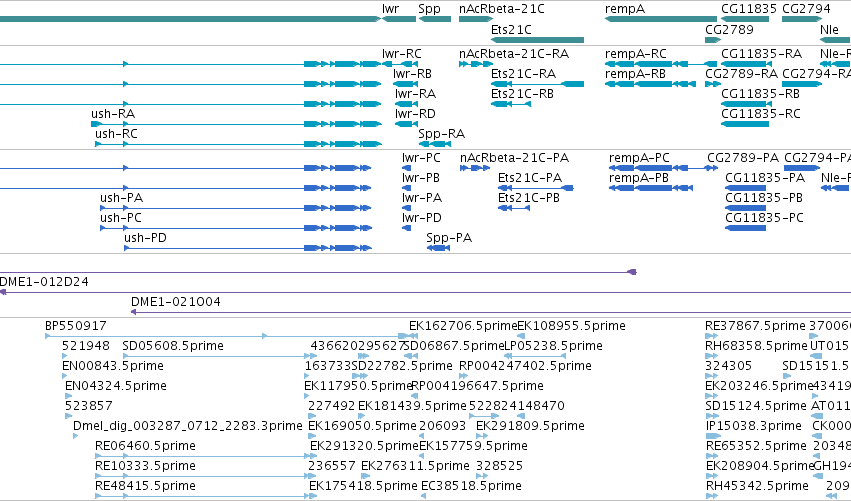Select the CG11835-PA protein label

765,178
